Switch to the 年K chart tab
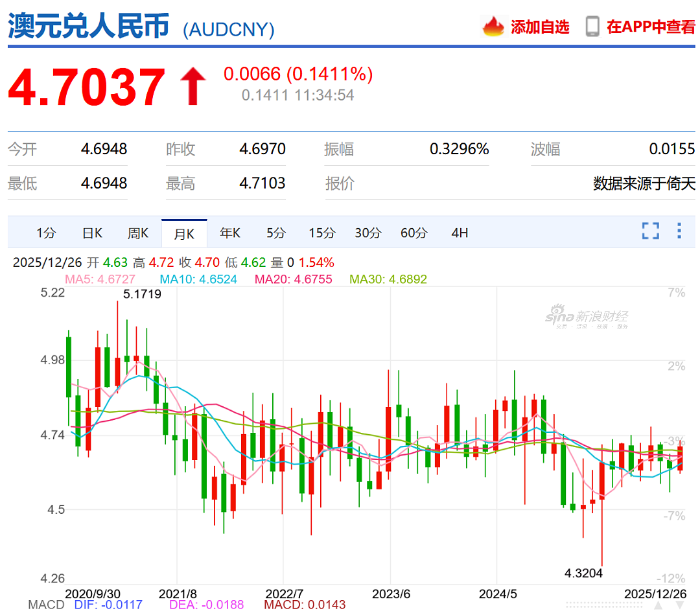 coord(230,233)
